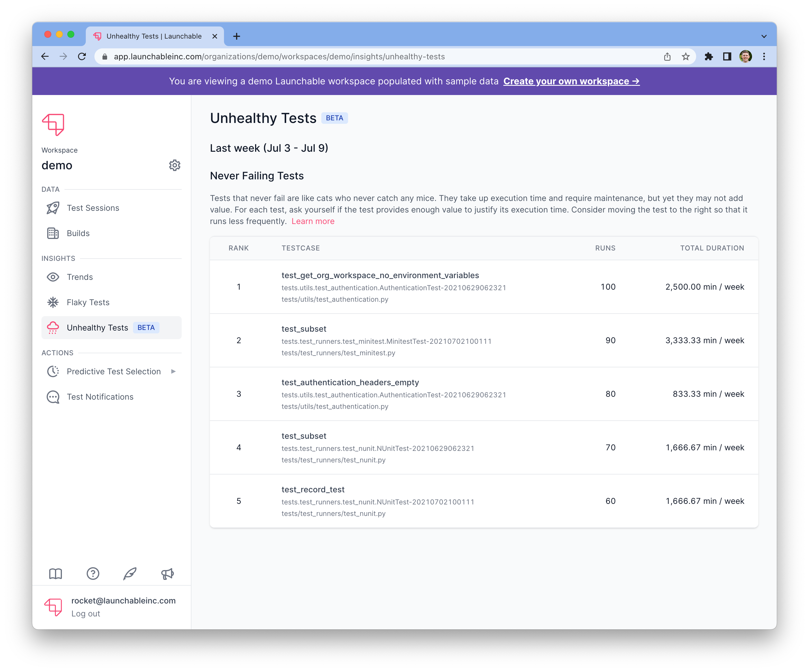Open Trends insights page
Screen dimensions: 809x672
[x=111, y=277]
